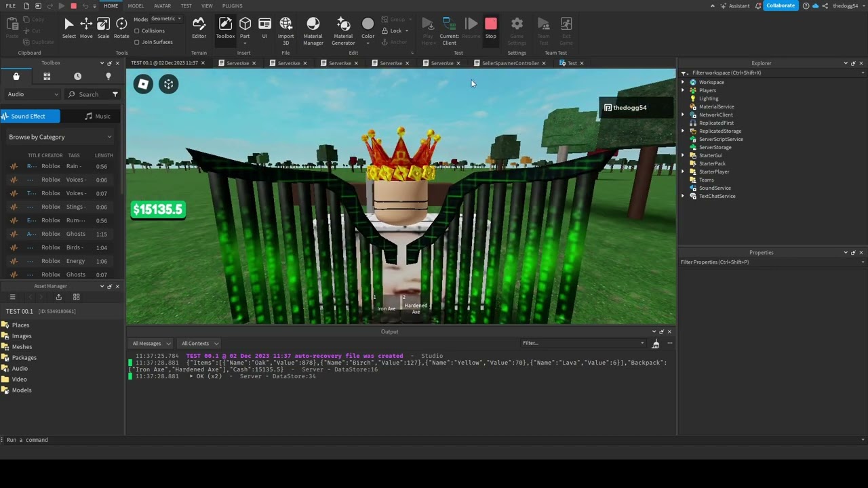Enable the Join Surfaces checkbox
The image size is (868, 488).
point(137,42)
